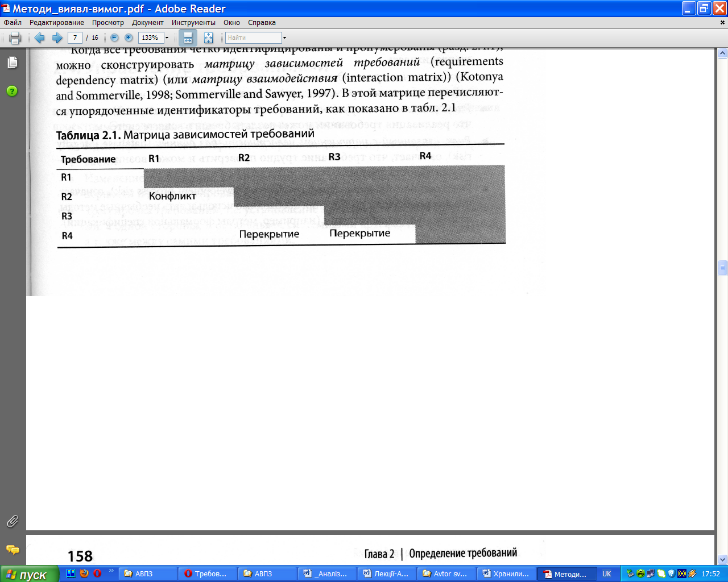Screen dimensions: 728x582
Task: Click the system clock showing 17:52
Action: [711, 574]
